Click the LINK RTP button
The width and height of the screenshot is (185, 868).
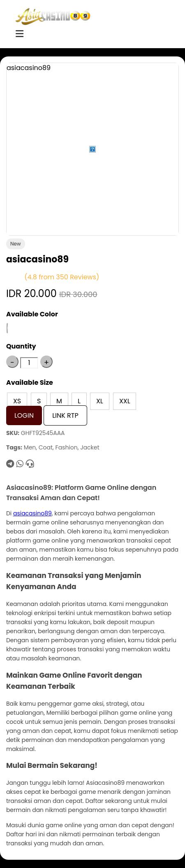coord(65,415)
